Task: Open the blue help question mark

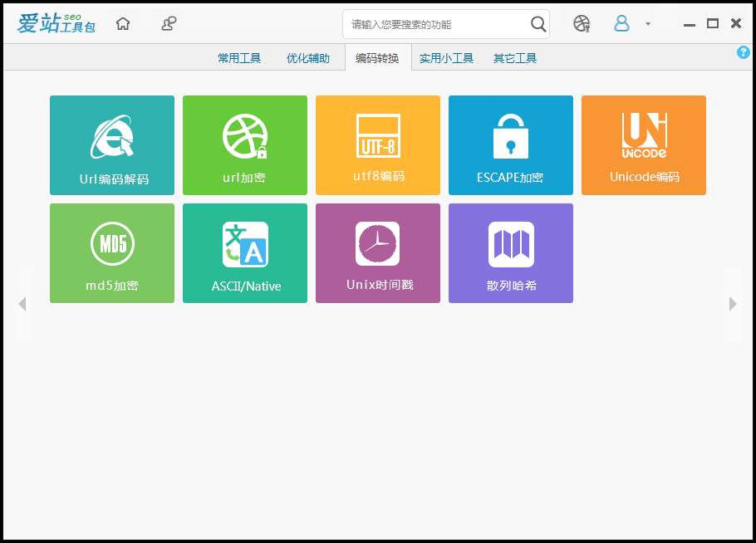Action: click(743, 52)
